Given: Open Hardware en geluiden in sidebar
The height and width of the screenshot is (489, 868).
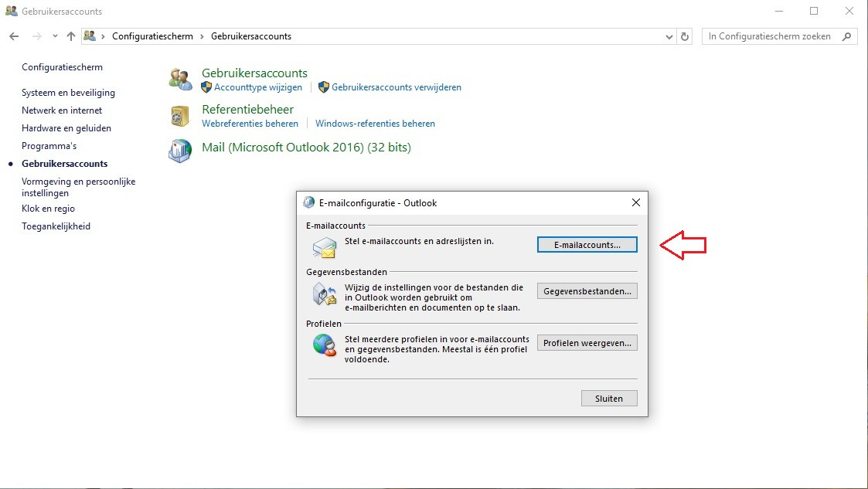Looking at the screenshot, I should 66,128.
